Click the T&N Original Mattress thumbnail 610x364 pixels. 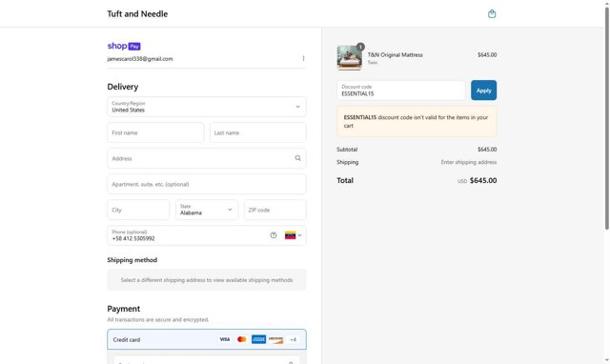point(350,57)
